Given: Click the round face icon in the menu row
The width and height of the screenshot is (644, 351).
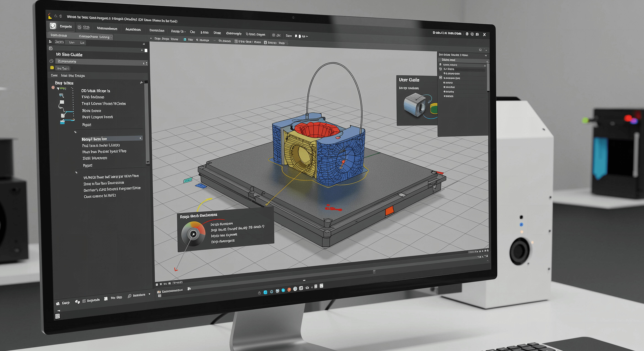Looking at the screenshot, I should [79, 27].
